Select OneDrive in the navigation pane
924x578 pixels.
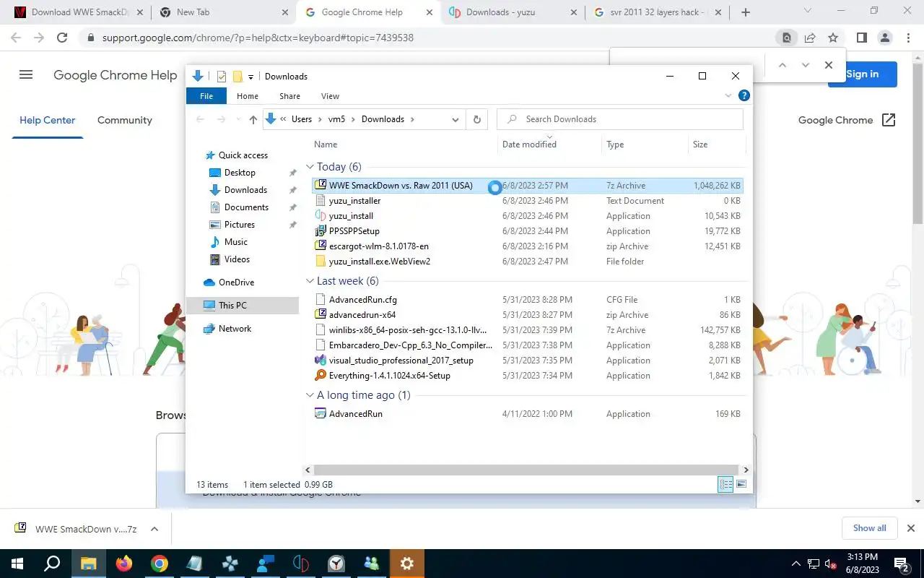tap(236, 282)
